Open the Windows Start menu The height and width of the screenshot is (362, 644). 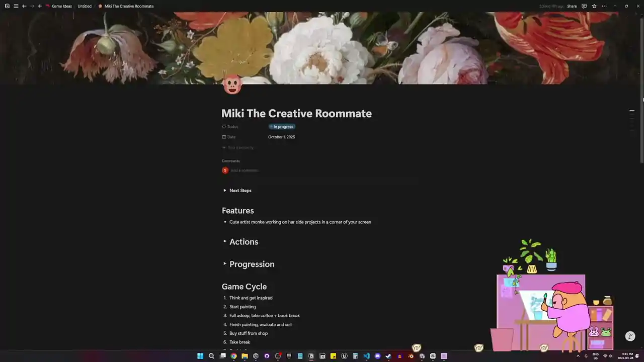click(200, 356)
